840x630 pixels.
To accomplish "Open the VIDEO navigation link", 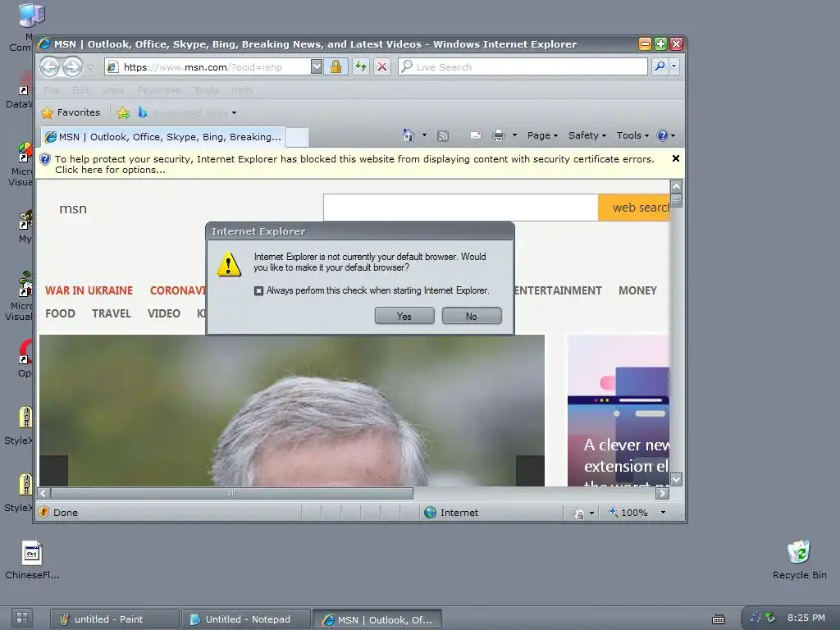I will (164, 313).
